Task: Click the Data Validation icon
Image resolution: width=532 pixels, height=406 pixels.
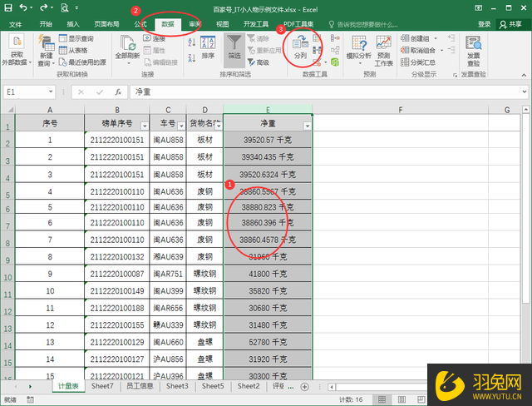Action: coord(318,62)
